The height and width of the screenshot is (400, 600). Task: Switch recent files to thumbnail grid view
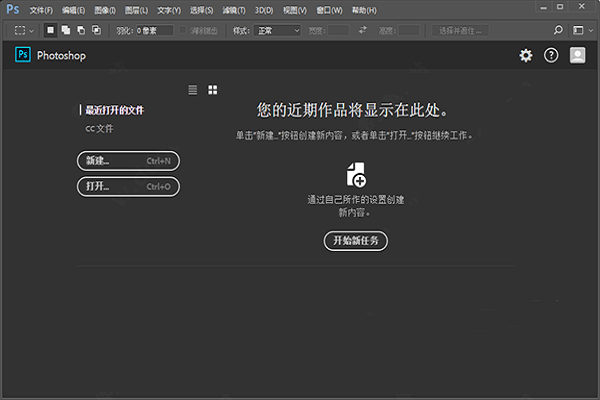[x=213, y=90]
